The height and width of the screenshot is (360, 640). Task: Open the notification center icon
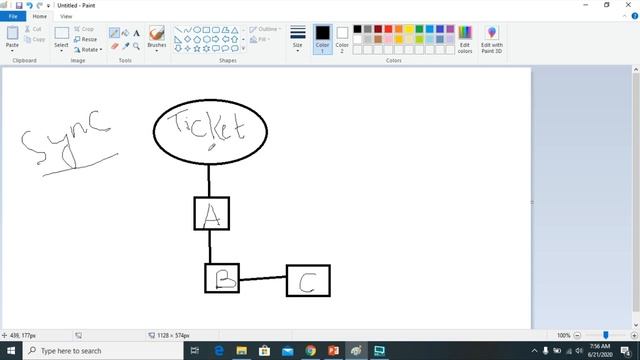626,351
